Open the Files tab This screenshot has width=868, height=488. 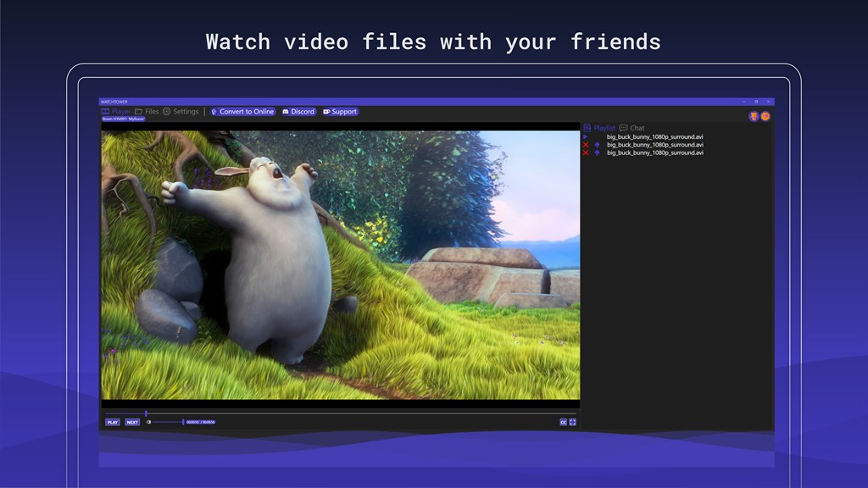coord(147,111)
